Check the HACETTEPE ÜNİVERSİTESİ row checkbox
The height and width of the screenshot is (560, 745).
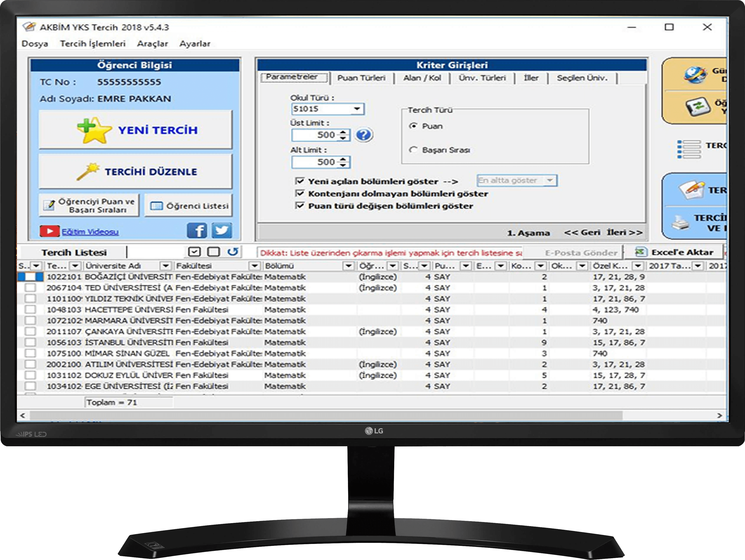[x=30, y=309]
